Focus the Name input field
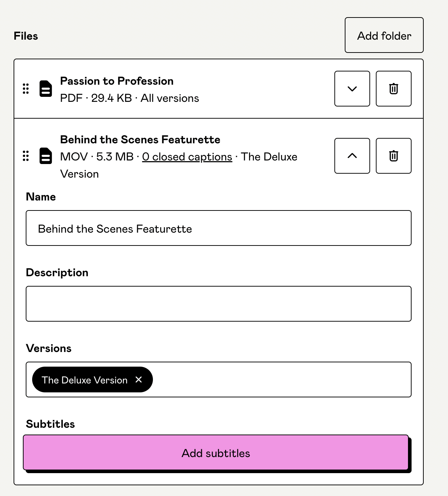Image resolution: width=448 pixels, height=496 pixels. click(218, 228)
